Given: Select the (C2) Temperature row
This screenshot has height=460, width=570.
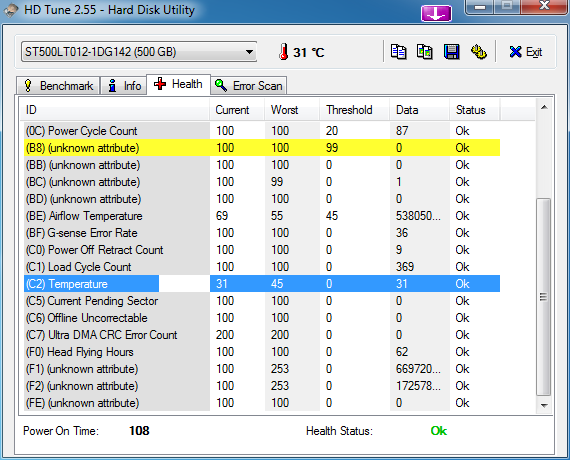Looking at the screenshot, I should coord(262,284).
